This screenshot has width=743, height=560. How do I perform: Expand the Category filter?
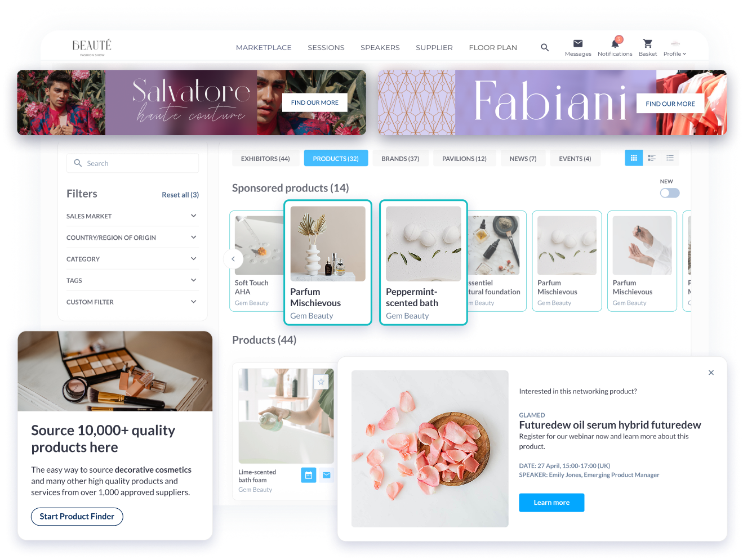point(193,259)
